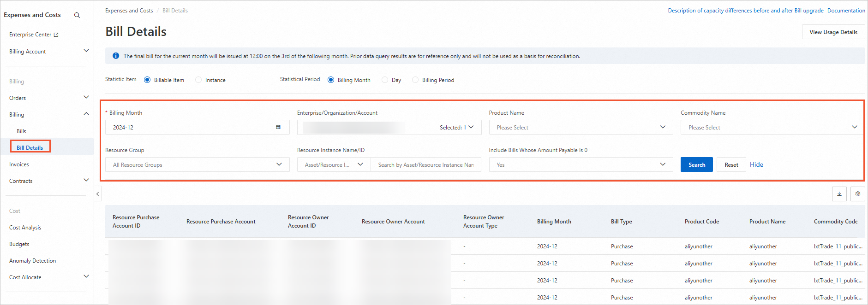Click the Billing Month column header
Viewport: 868px width, 305px height.
click(554, 222)
